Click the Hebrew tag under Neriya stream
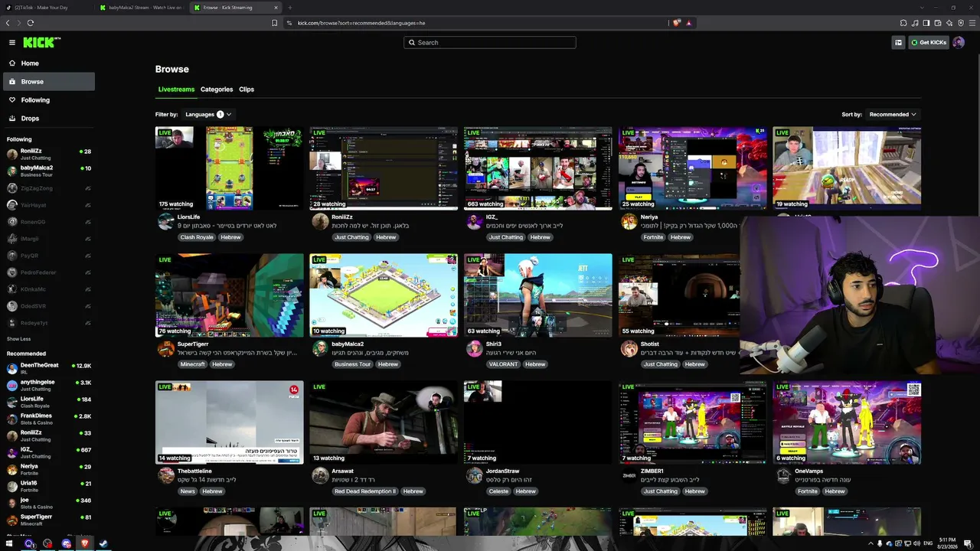This screenshot has width=980, height=551. [x=681, y=237]
